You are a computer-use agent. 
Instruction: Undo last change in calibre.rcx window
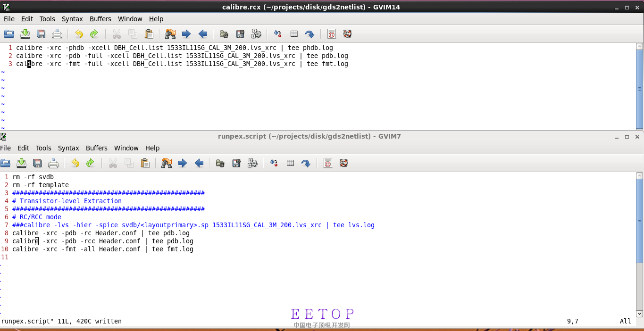[x=79, y=34]
